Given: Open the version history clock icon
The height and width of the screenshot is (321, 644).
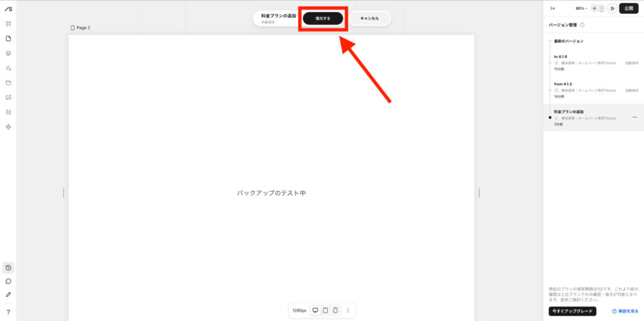Looking at the screenshot, I should coord(8,268).
